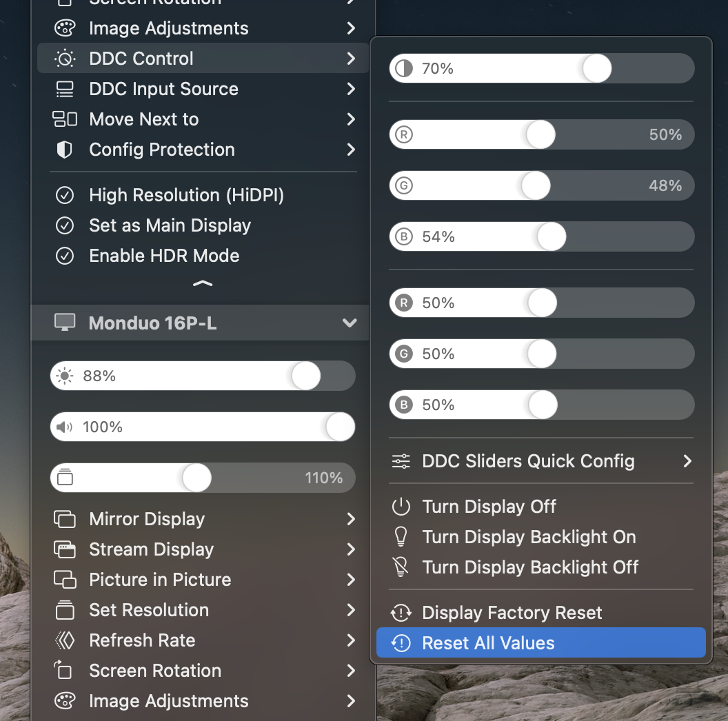
Task: Click the 110% value on the bottom slider
Action: (323, 477)
